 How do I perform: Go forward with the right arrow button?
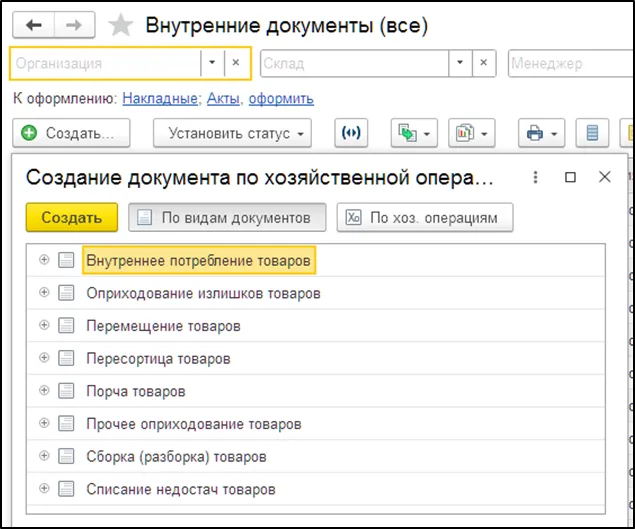tap(75, 25)
